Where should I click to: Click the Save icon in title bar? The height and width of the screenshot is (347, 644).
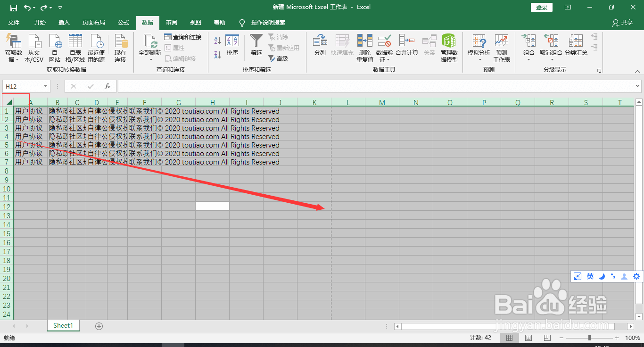[13, 8]
